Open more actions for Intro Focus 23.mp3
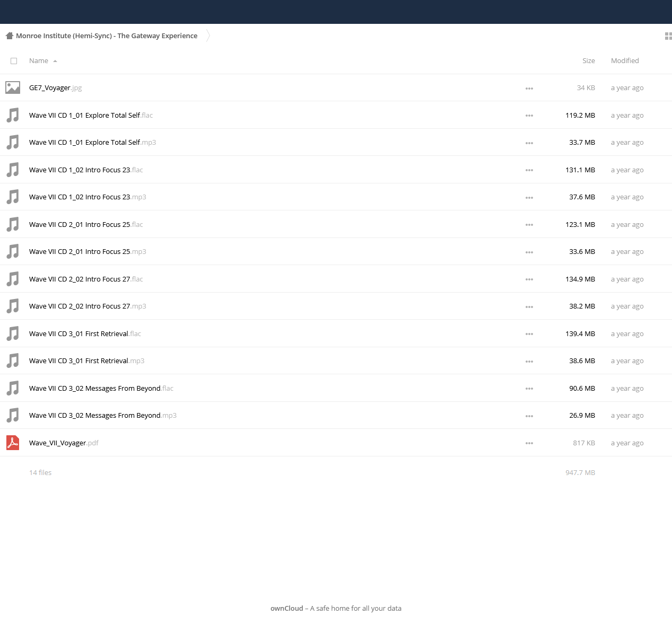Viewport: 672px width, 624px height. click(529, 198)
